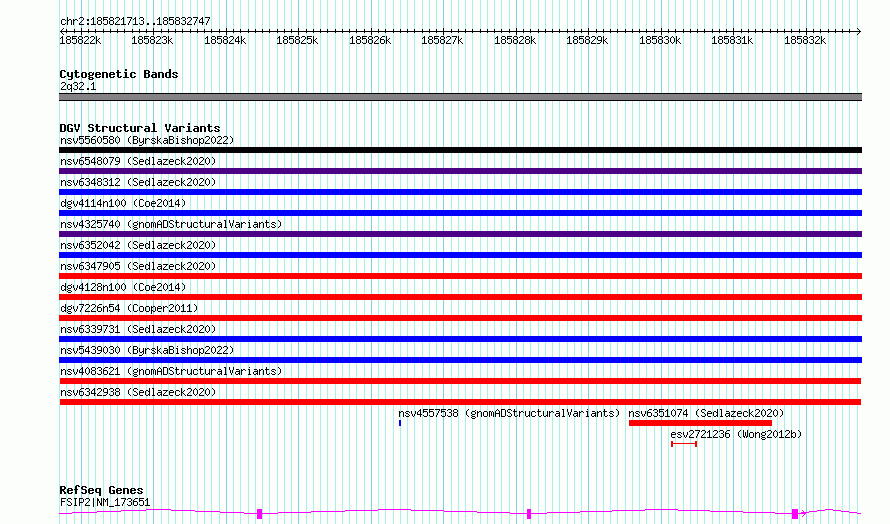Click the nsv6348312 (Sedlazeck2020) blue bar
This screenshot has height=524, width=890.
tap(460, 192)
